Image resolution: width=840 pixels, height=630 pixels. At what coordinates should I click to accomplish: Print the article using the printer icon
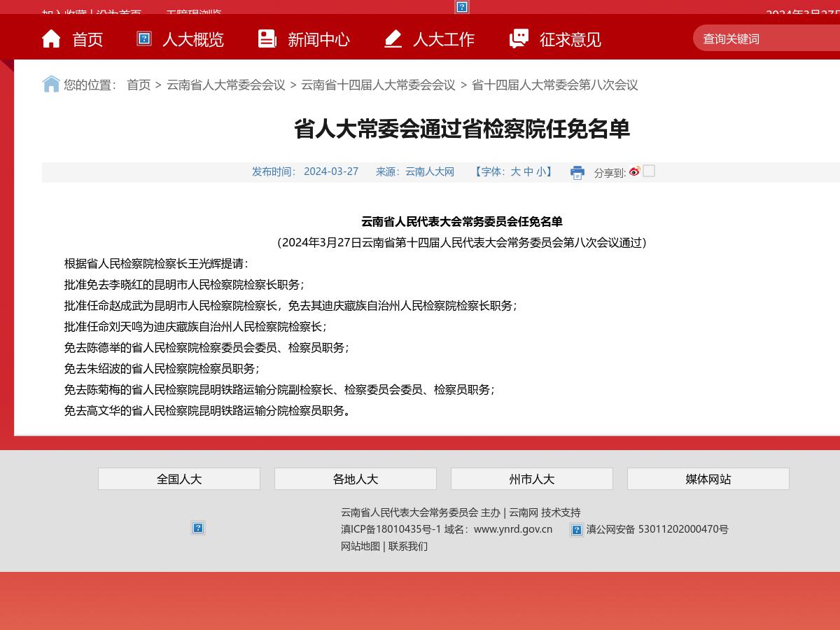(x=577, y=172)
